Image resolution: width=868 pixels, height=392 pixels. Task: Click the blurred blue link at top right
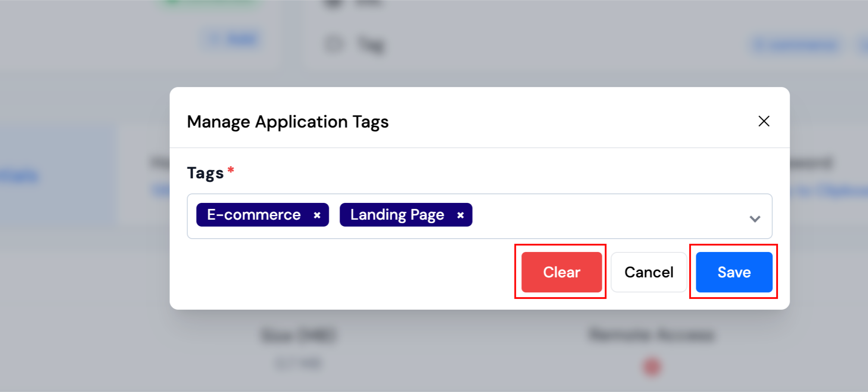[x=795, y=44]
